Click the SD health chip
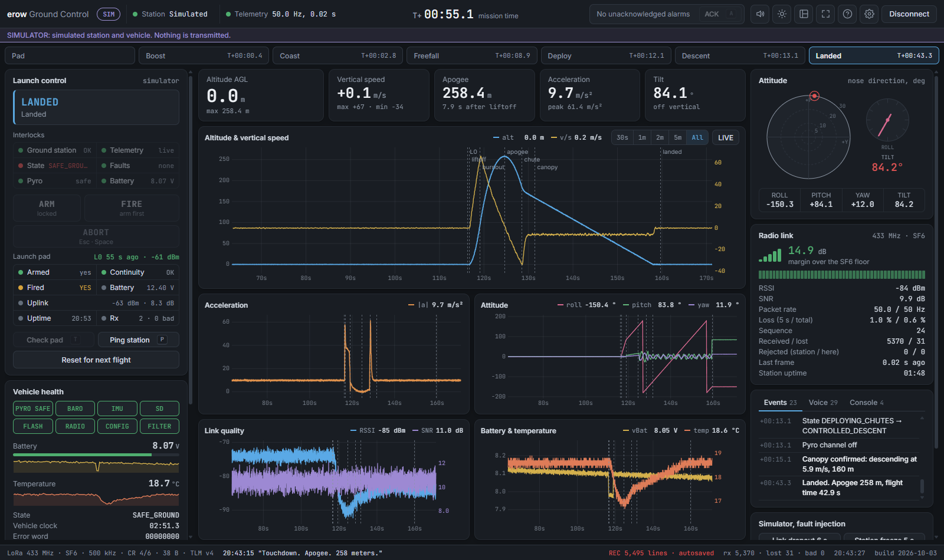944x560 pixels. pos(159,409)
